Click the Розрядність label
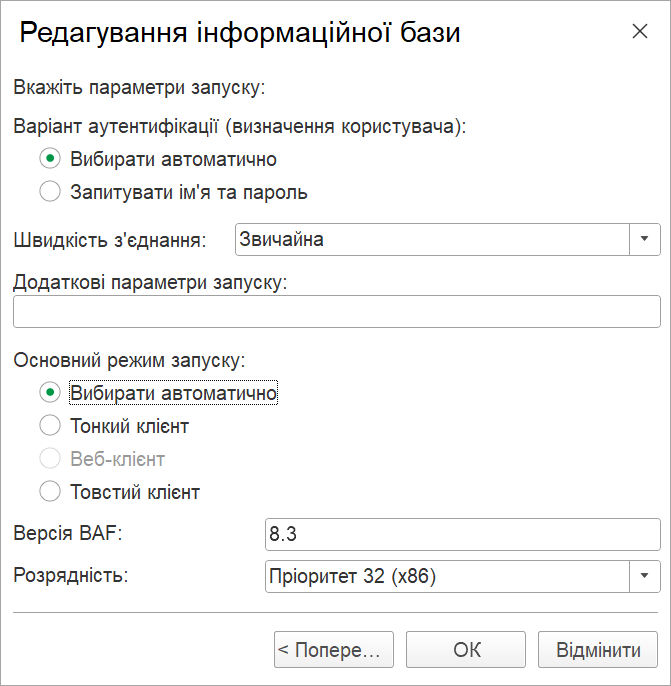 tap(71, 575)
